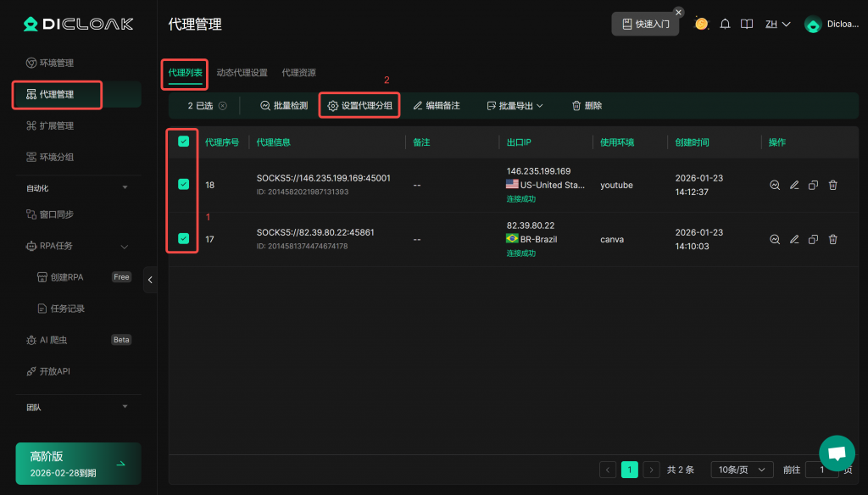Uncheck the checkbox for proxy 17
Viewport: 868px width, 495px height.
click(x=183, y=239)
